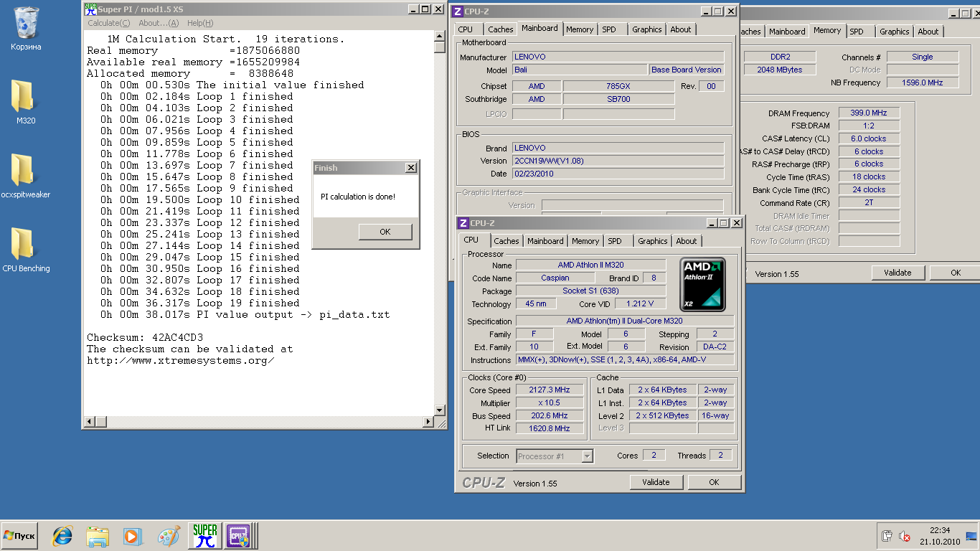Click Super PI vertical scrollbar down arrow
The image size is (980, 551).
440,410
